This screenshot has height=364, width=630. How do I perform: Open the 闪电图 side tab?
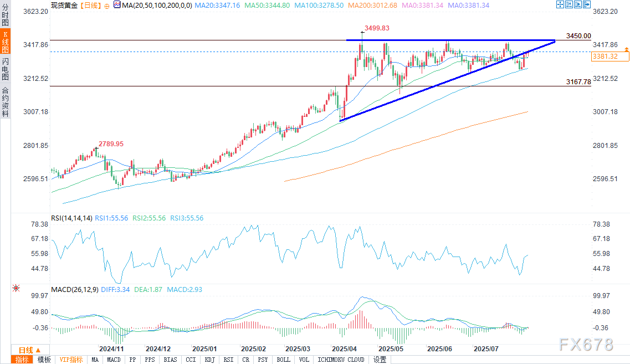(x=5, y=69)
